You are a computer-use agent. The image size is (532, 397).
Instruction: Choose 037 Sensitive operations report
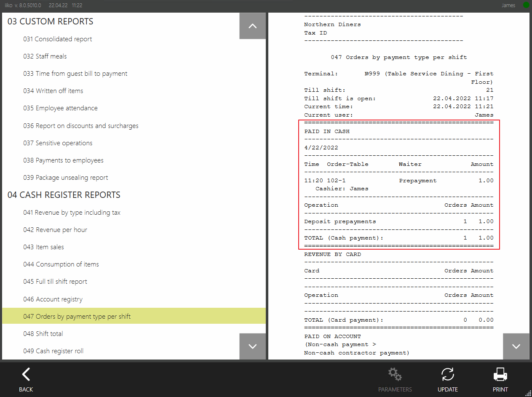coord(58,143)
